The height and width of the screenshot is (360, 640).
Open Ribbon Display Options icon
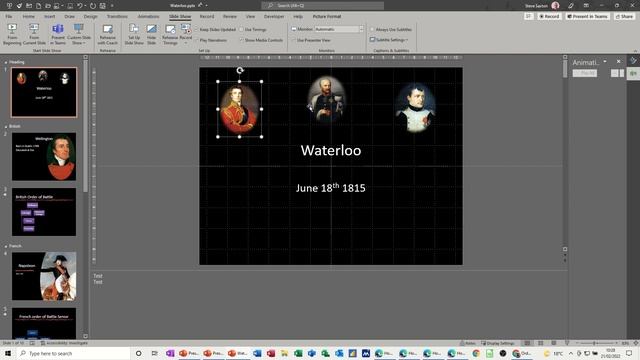point(586,5)
